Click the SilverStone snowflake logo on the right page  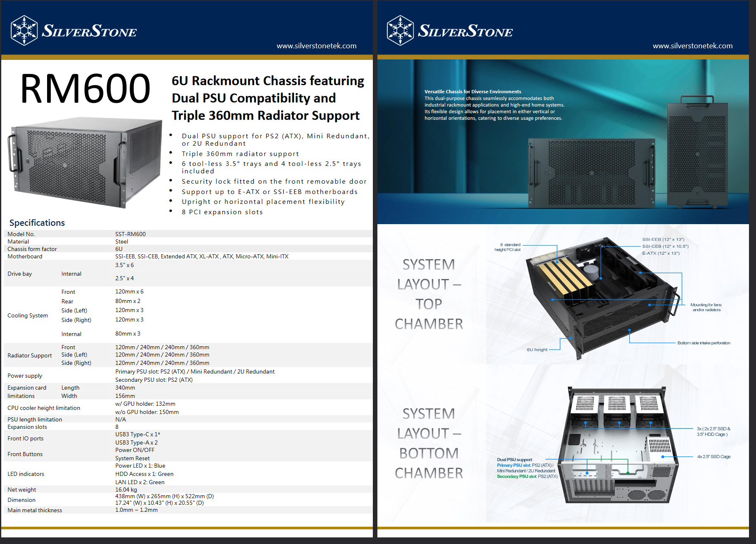(x=400, y=31)
